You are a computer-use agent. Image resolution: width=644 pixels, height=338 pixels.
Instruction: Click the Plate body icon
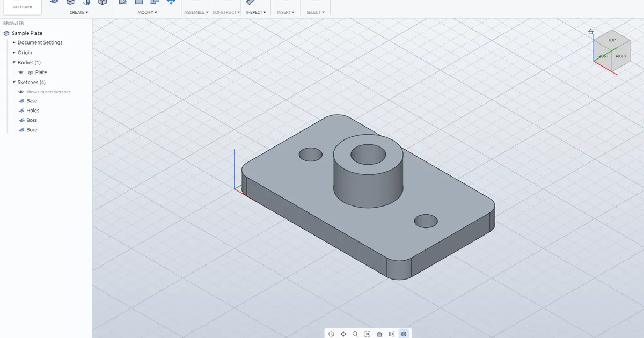[x=31, y=72]
